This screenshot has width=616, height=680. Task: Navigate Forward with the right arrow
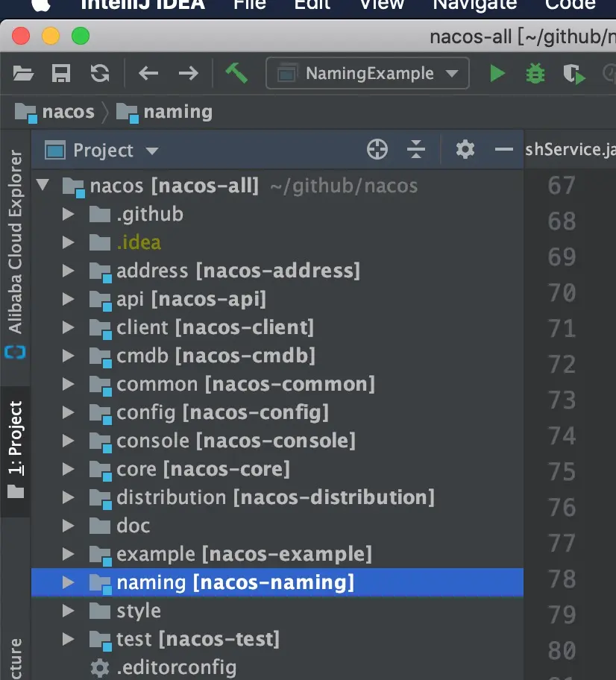188,73
